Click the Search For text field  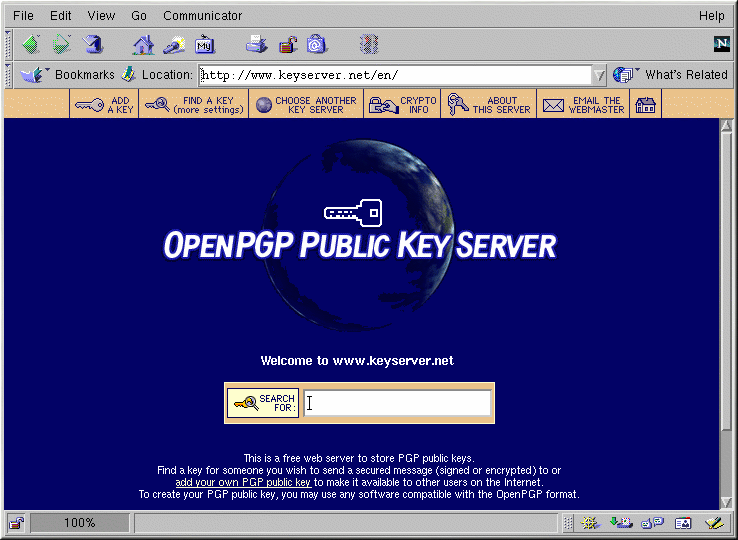coord(397,403)
